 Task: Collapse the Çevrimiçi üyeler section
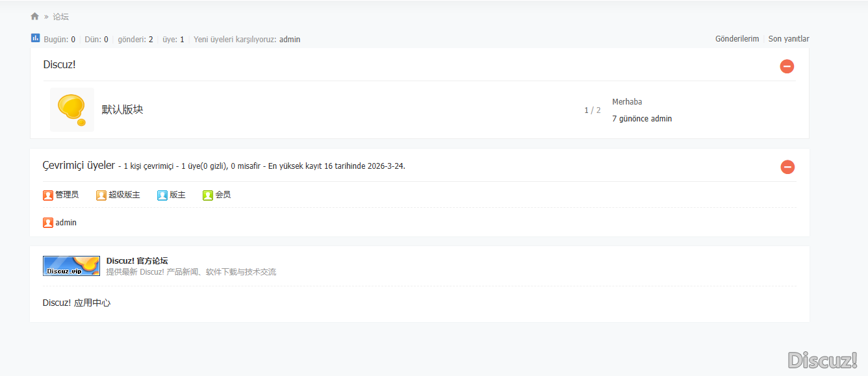point(787,168)
